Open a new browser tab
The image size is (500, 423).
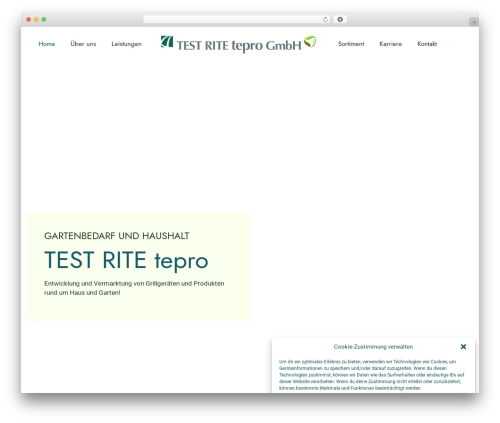tap(474, 22)
